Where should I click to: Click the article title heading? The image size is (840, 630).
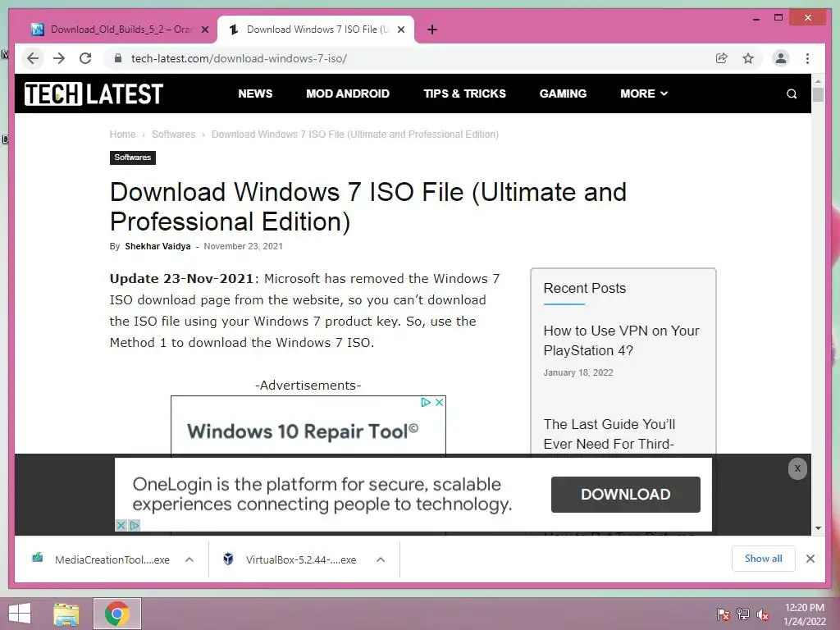coord(368,207)
